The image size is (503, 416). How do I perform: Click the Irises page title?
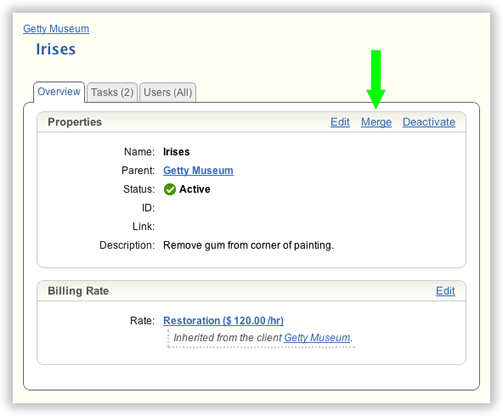coord(56,49)
